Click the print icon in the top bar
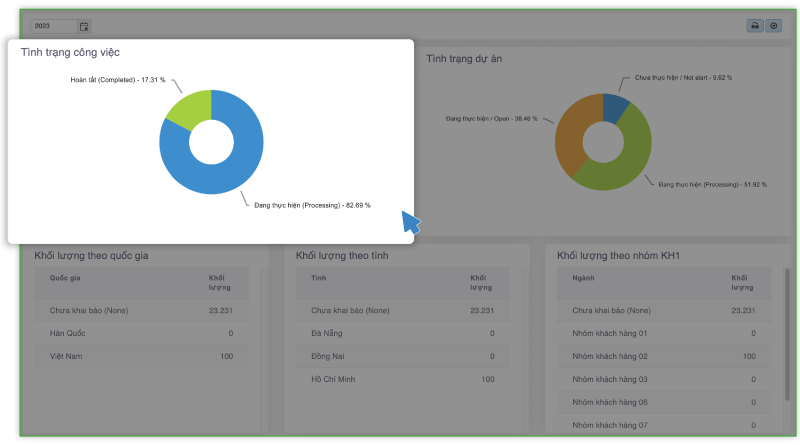This screenshot has width=800, height=445. [x=754, y=26]
